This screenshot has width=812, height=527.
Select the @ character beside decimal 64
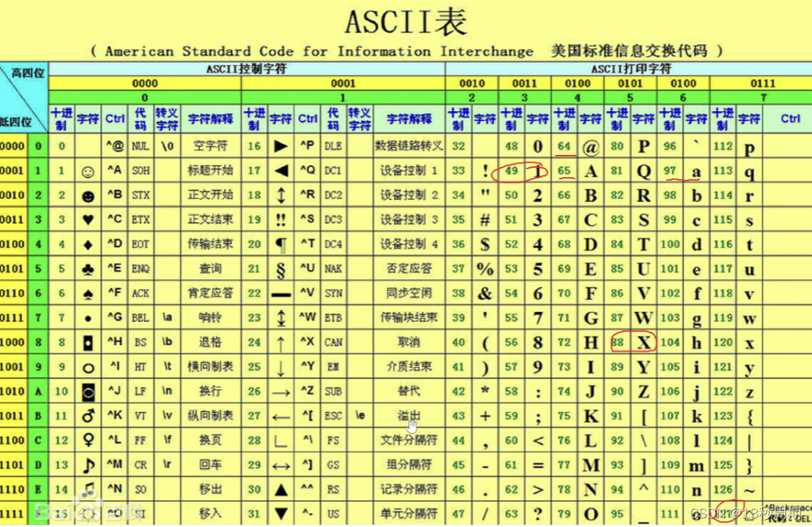pos(590,147)
